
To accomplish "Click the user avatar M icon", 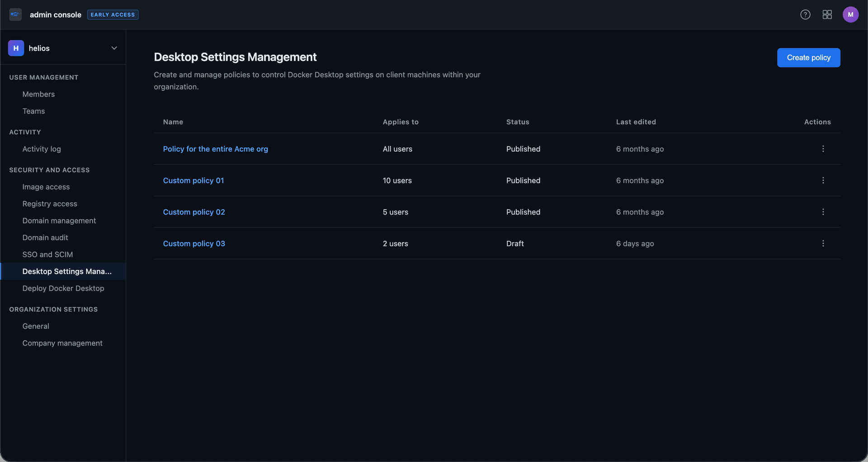I will pos(850,14).
